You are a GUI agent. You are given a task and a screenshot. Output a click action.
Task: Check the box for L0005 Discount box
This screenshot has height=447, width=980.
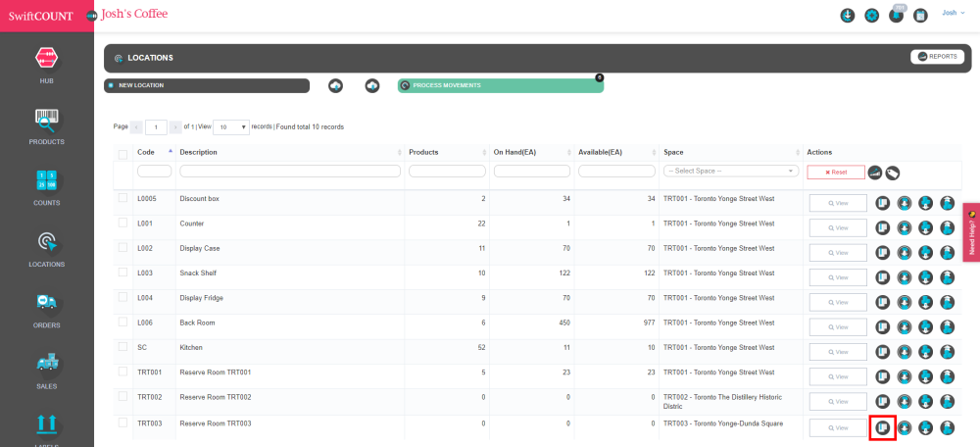tap(123, 198)
